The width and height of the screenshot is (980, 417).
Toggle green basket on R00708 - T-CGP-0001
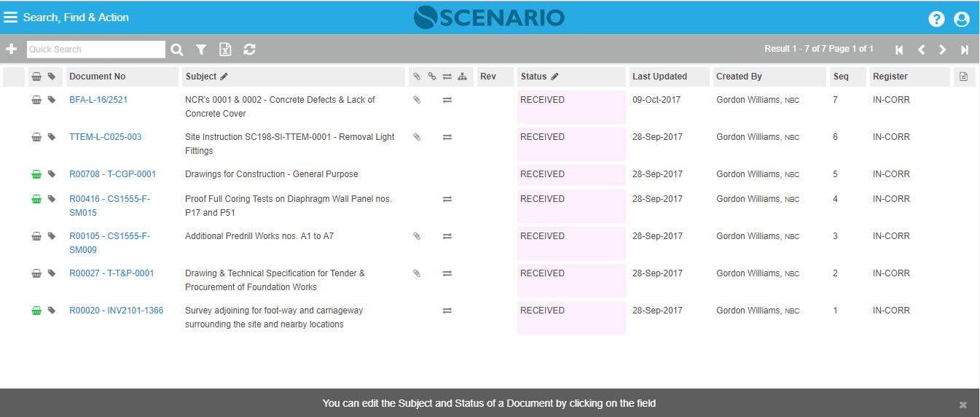pos(36,174)
